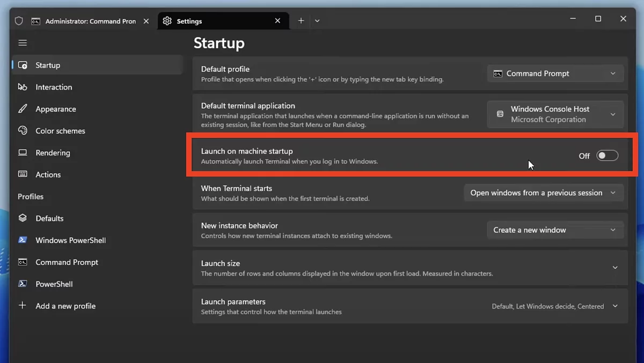
Task: Minimize the Terminal window
Action: pos(573,19)
